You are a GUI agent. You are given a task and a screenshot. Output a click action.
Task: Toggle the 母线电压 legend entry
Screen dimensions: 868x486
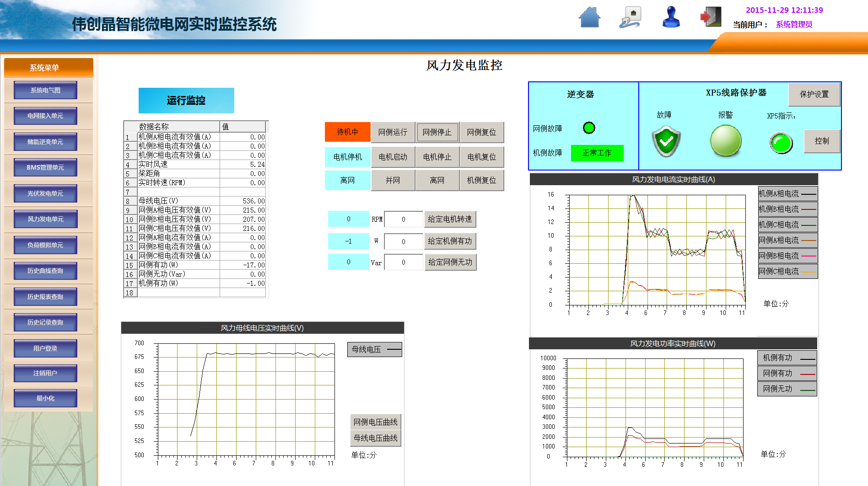[x=375, y=349]
